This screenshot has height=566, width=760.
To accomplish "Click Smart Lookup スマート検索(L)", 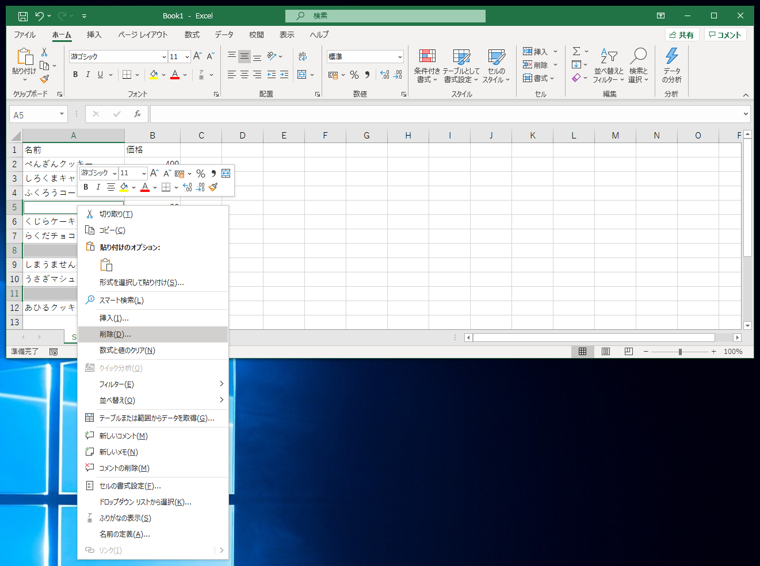I will coord(153,300).
